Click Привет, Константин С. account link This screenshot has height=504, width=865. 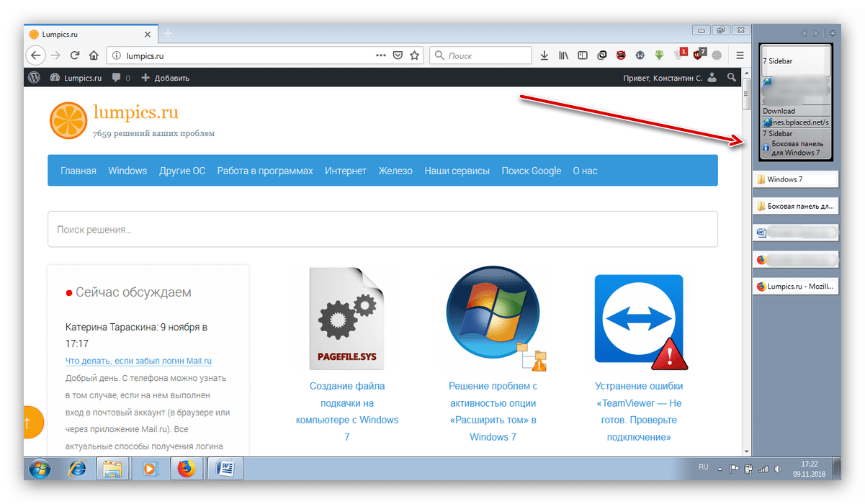pyautogui.click(x=669, y=78)
